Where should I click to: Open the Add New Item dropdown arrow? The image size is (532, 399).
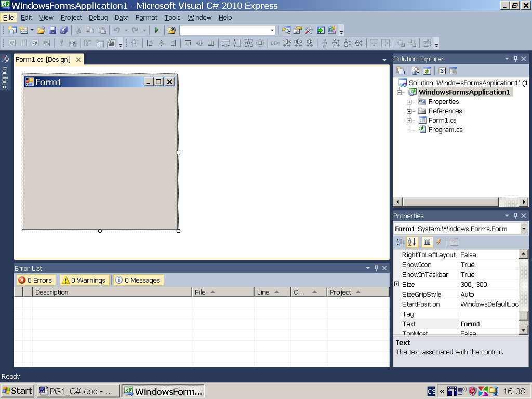click(x=32, y=30)
